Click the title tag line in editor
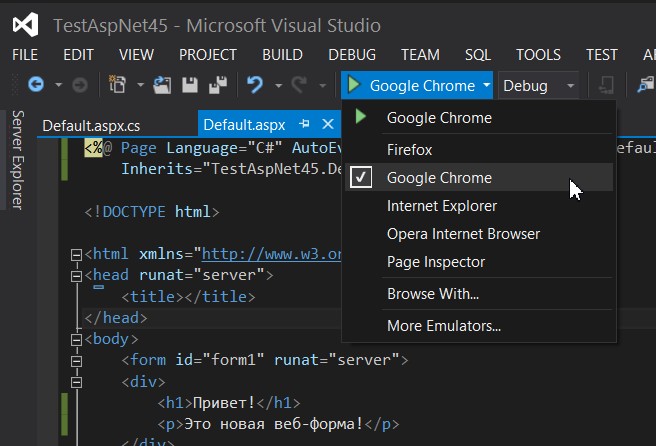This screenshot has height=446, width=656. point(188,297)
